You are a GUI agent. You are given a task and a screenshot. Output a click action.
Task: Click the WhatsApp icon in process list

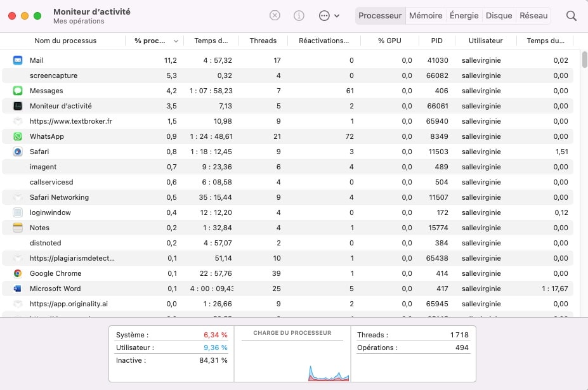click(18, 136)
